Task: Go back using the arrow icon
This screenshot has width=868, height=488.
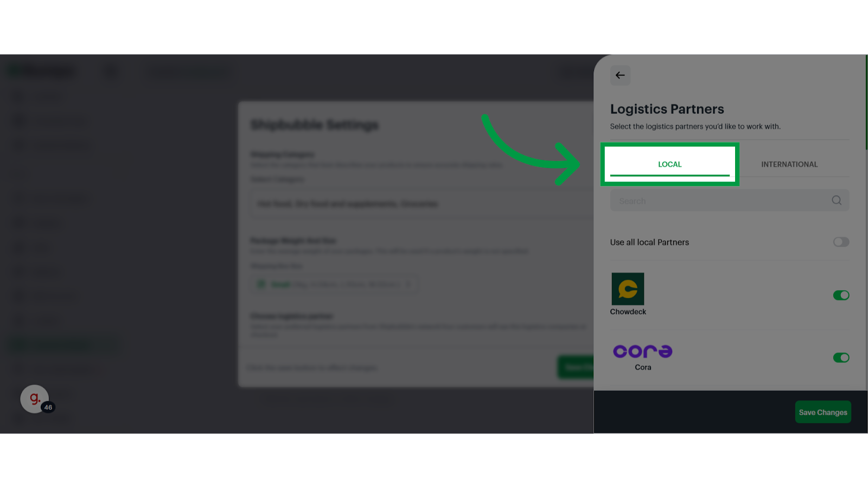Action: pyautogui.click(x=620, y=75)
